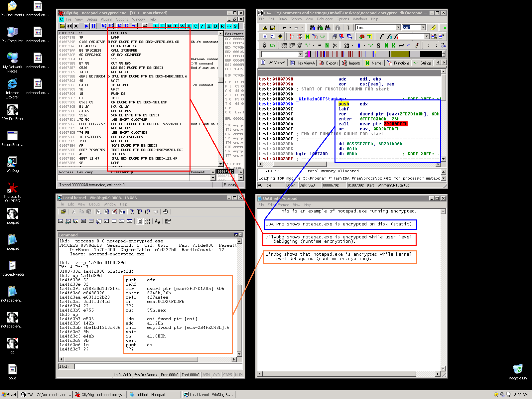
Task: Show Memory map (M) in OllyDbg
Action: pos(169,26)
